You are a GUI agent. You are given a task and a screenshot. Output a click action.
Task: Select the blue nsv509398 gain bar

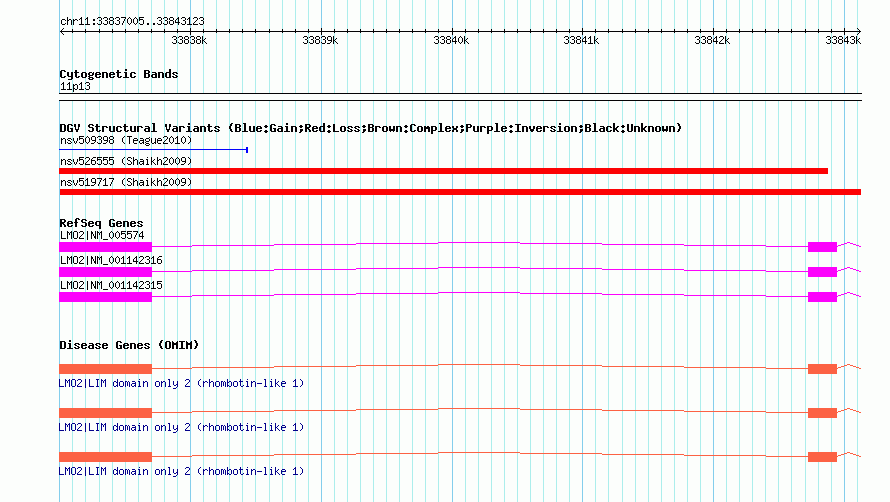[154, 150]
